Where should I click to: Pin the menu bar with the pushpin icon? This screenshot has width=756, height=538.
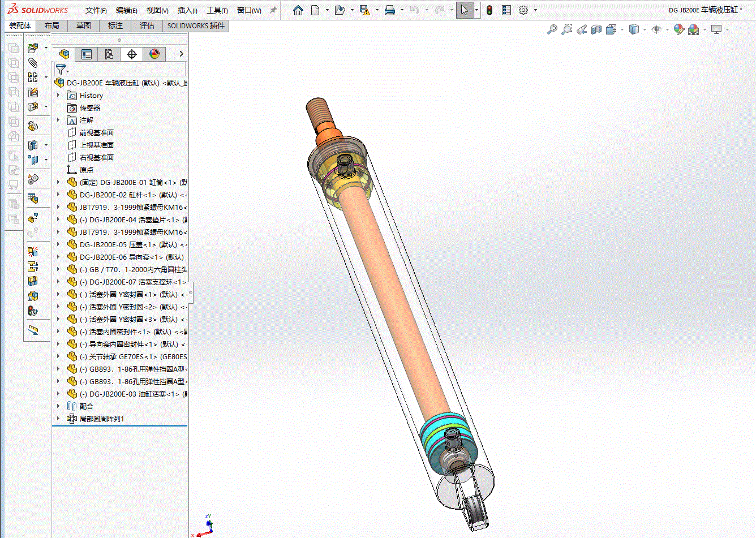coord(273,10)
